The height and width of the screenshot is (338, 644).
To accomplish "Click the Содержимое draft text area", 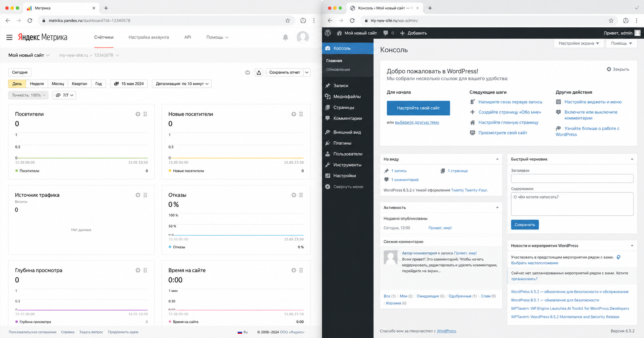I will [x=572, y=204].
